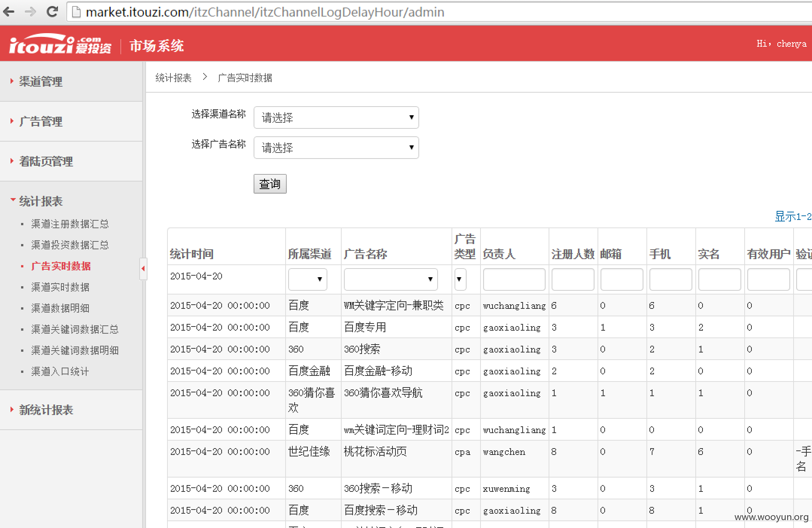The height and width of the screenshot is (528, 812).
Task: Sort by 有效用户 column header
Action: (768, 254)
